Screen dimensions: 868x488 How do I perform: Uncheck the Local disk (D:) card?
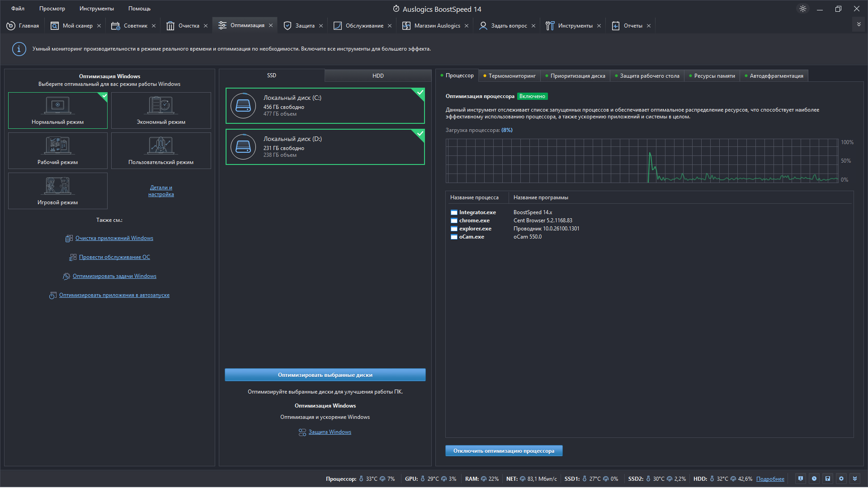tap(325, 147)
